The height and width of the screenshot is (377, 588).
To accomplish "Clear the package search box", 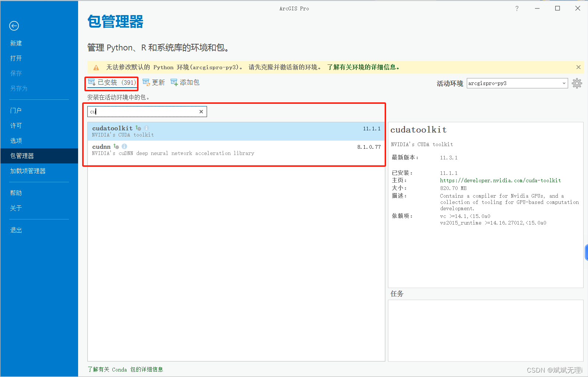I will pyautogui.click(x=201, y=112).
